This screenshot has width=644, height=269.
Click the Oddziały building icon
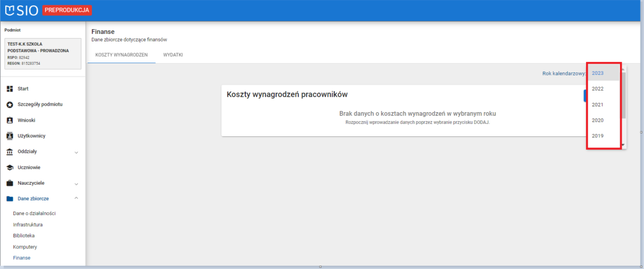(x=9, y=151)
